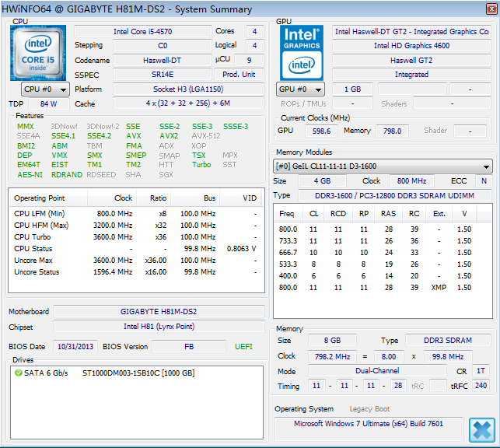This screenshot has height=448, width=500.
Task: Click the Haswell-DT codename field
Action: (x=163, y=60)
